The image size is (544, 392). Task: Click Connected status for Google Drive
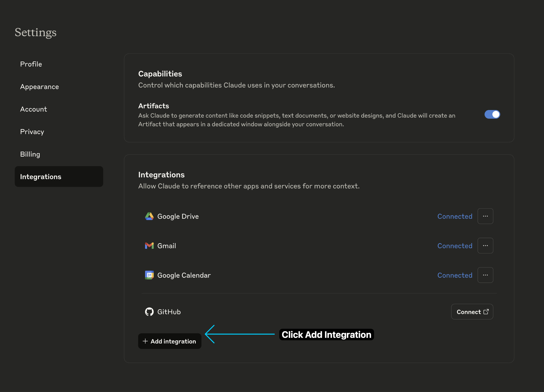coord(455,216)
